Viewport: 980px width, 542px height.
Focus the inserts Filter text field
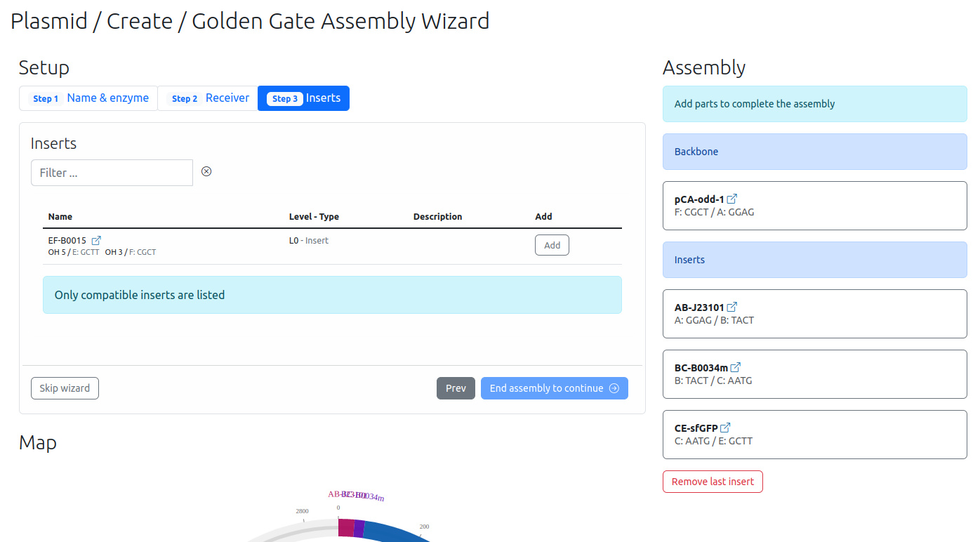coord(112,173)
